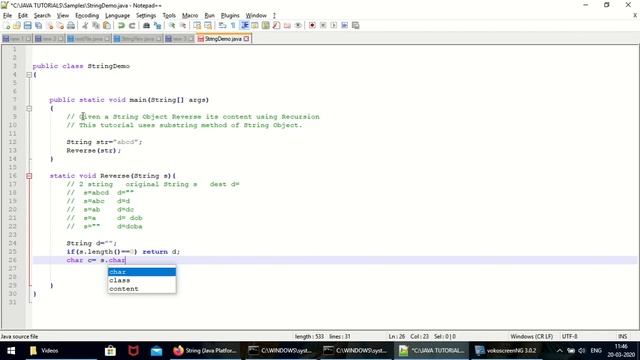Open the Replace toolbar icon

pos(157,25)
